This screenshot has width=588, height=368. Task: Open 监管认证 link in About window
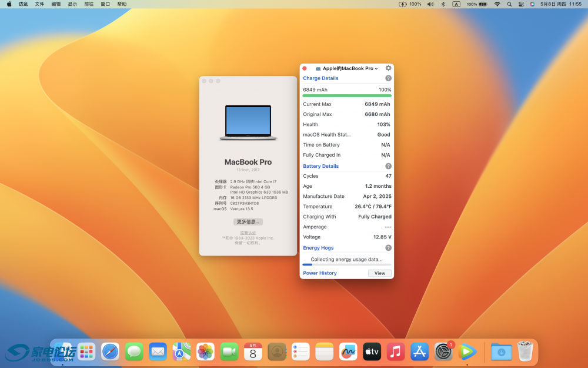248,233
